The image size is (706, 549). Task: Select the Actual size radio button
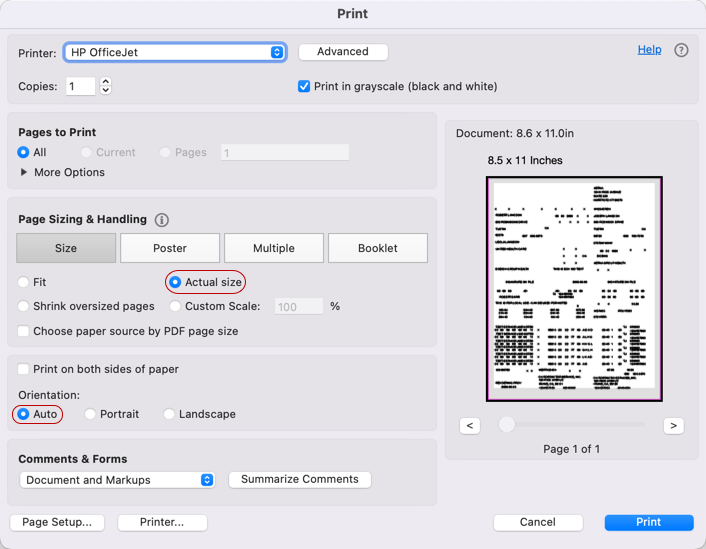click(x=175, y=282)
